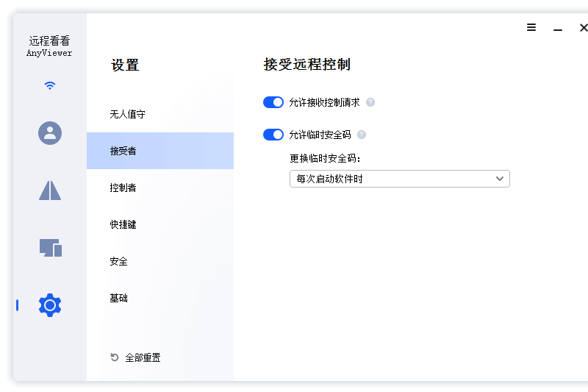Open the user account profile icon
Image resolution: width=588 pixels, height=392 pixels.
[50, 133]
